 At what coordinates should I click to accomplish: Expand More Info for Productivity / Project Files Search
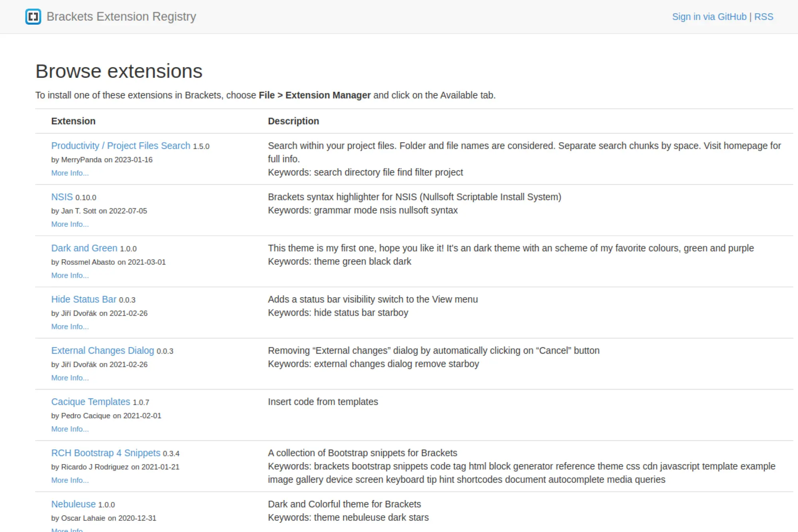click(70, 173)
